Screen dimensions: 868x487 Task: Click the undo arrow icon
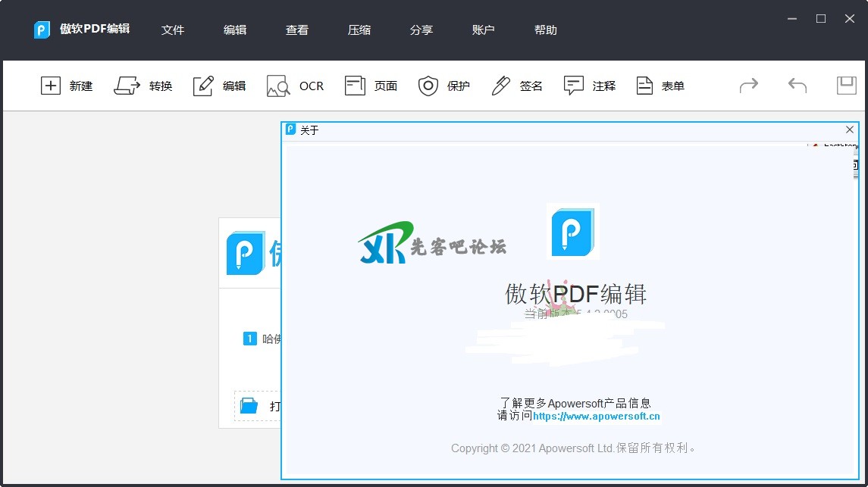(797, 86)
